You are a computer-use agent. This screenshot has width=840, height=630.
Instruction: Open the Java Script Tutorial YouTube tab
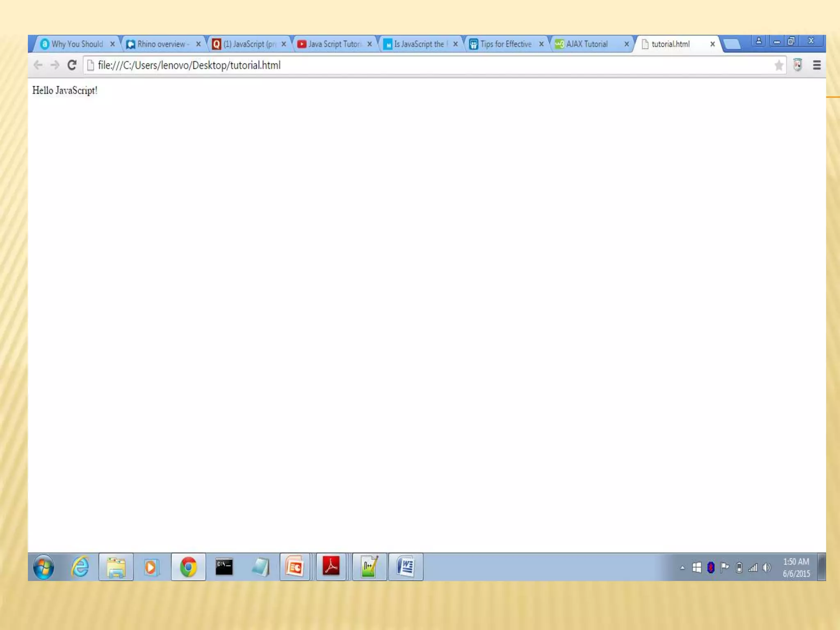pyautogui.click(x=334, y=44)
